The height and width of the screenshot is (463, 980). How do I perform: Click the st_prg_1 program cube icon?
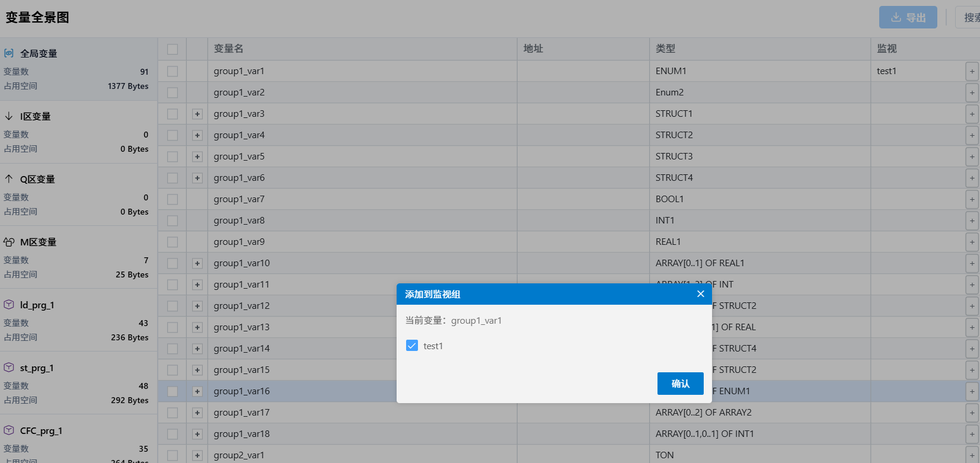coord(9,368)
